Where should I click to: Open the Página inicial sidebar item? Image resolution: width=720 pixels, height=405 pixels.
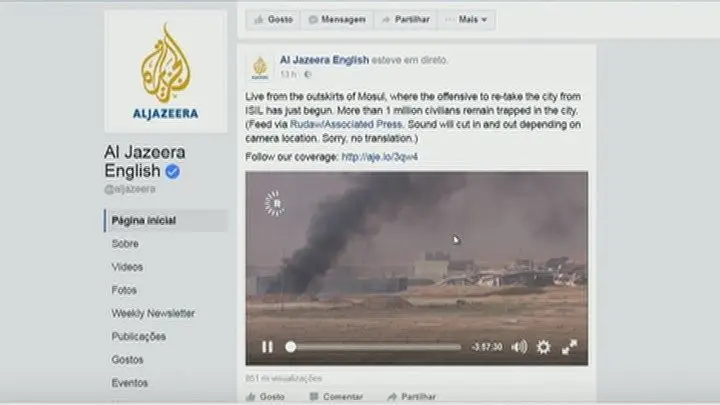pyautogui.click(x=166, y=220)
